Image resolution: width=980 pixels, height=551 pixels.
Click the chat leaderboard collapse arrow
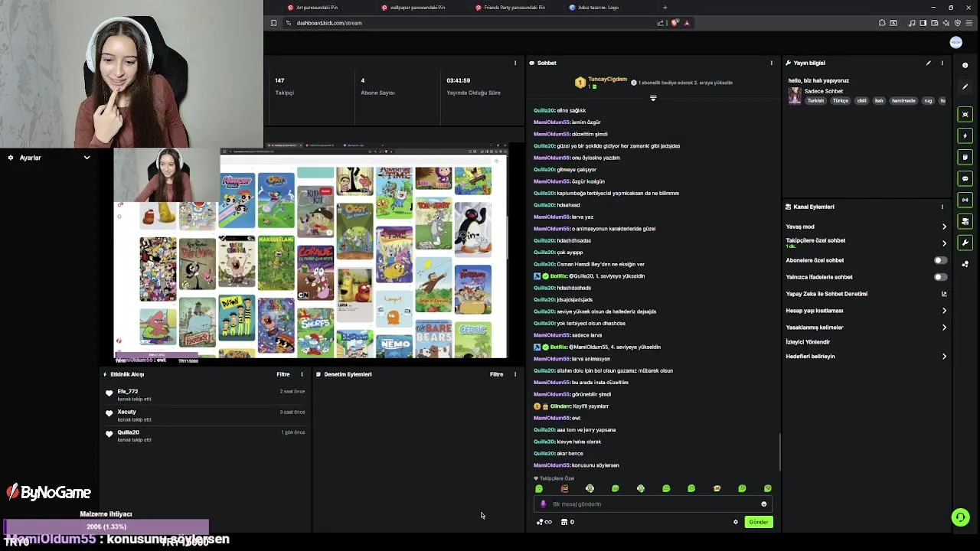[x=653, y=98]
